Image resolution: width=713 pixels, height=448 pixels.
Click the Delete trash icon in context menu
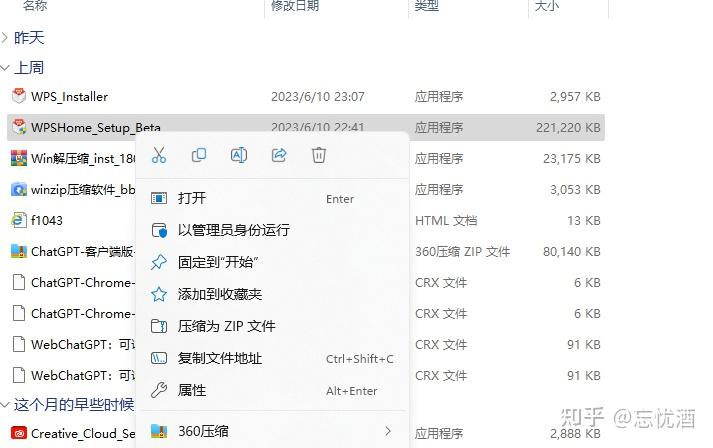pyautogui.click(x=319, y=155)
